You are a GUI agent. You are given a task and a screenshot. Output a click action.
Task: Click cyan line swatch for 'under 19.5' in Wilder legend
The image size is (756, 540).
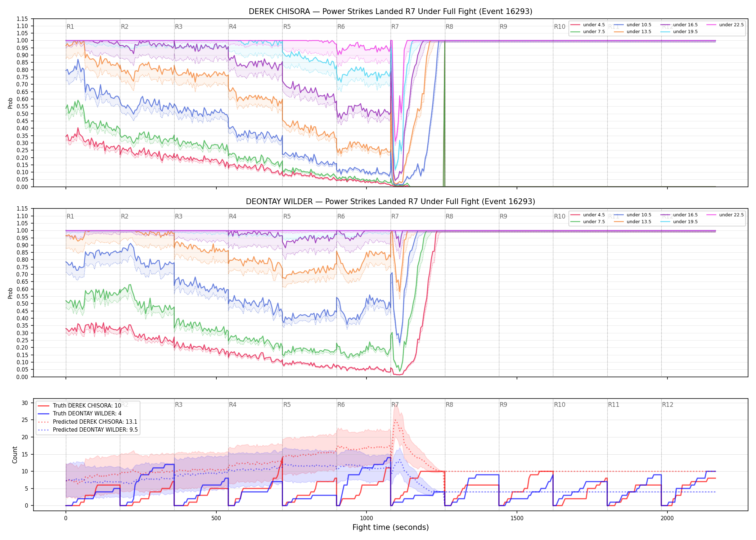[665, 222]
